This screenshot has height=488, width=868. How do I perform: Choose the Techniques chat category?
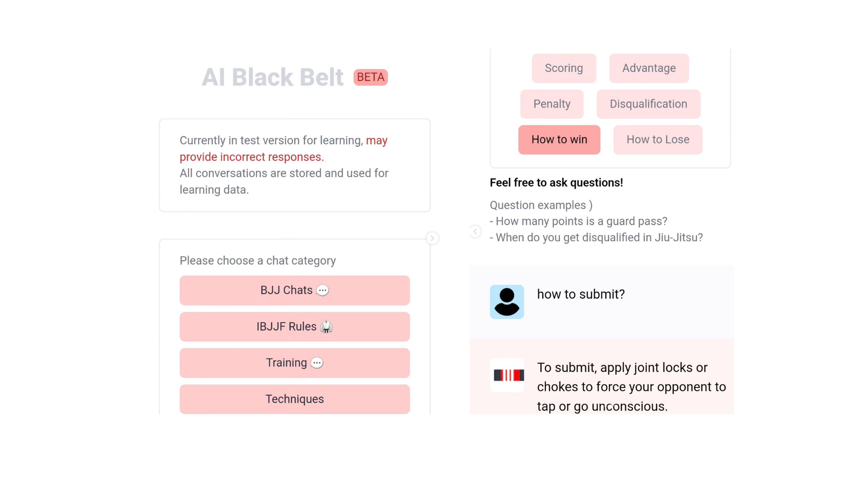294,399
